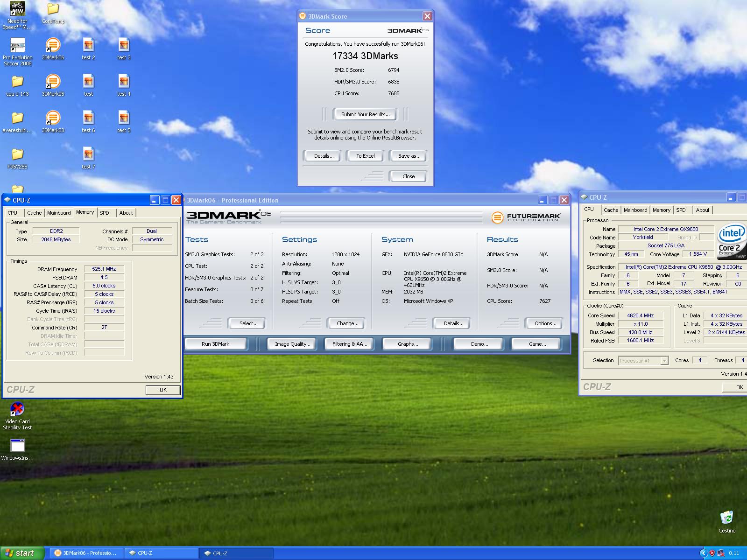Select Cache tab in right CPU-Z window

pyautogui.click(x=611, y=210)
